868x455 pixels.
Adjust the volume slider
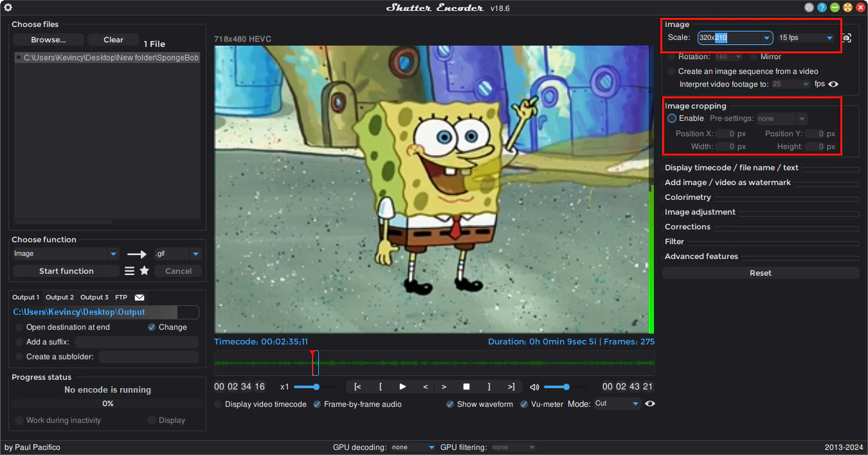click(566, 387)
